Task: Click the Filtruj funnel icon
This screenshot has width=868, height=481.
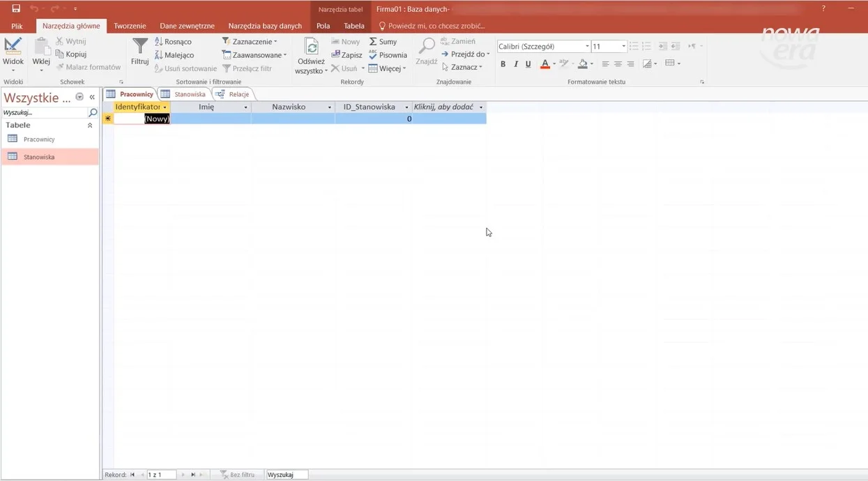Action: [x=139, y=47]
